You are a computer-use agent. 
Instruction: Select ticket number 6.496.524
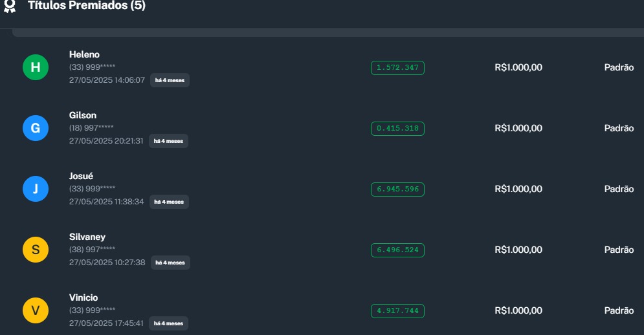tap(397, 250)
